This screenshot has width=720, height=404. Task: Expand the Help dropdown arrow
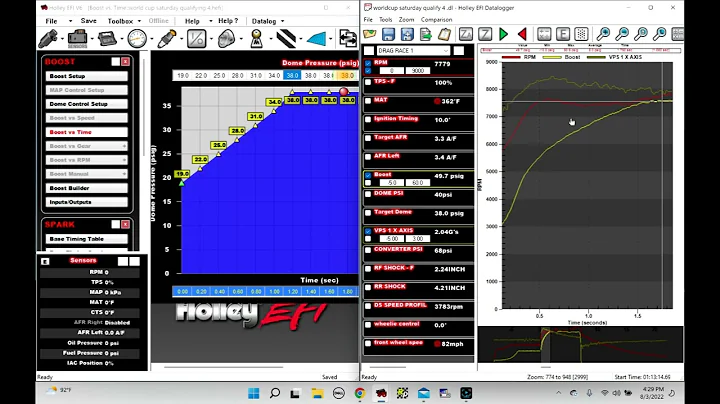point(211,21)
